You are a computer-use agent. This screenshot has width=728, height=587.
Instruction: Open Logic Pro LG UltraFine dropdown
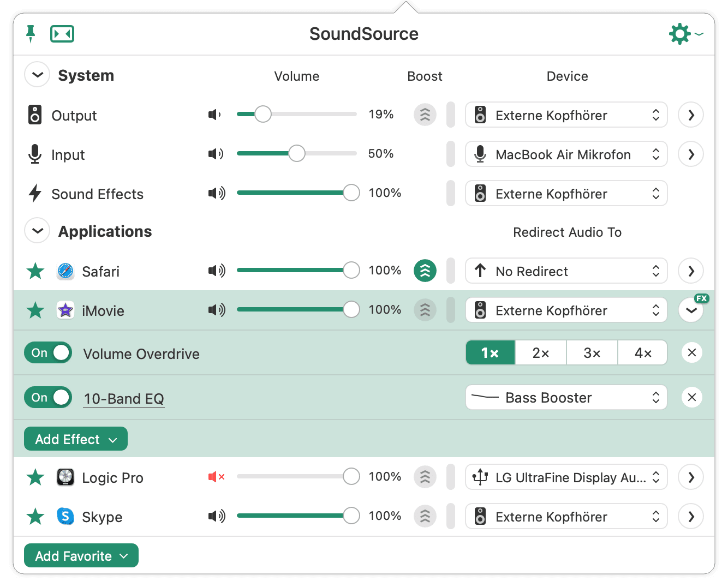pyautogui.click(x=566, y=477)
